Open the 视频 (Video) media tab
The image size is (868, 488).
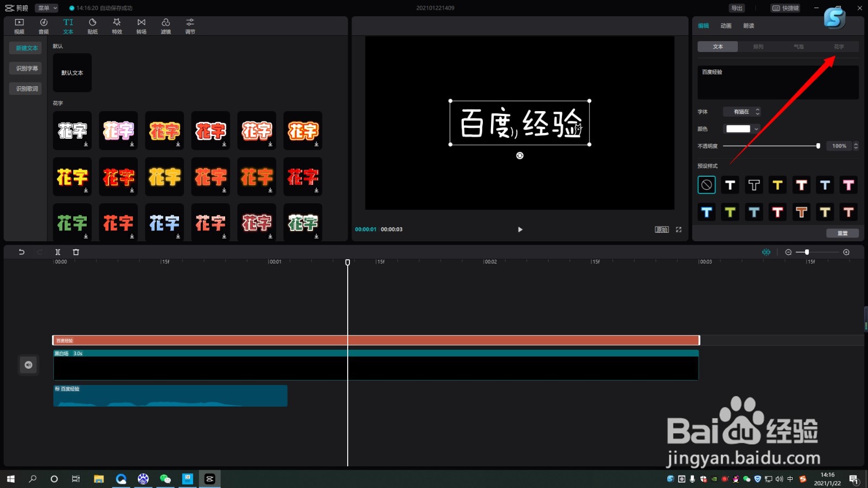point(19,25)
